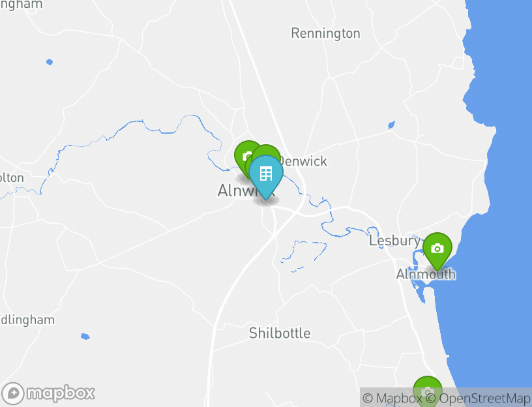Open the © OpenStreetMap attribution link

pos(478,398)
